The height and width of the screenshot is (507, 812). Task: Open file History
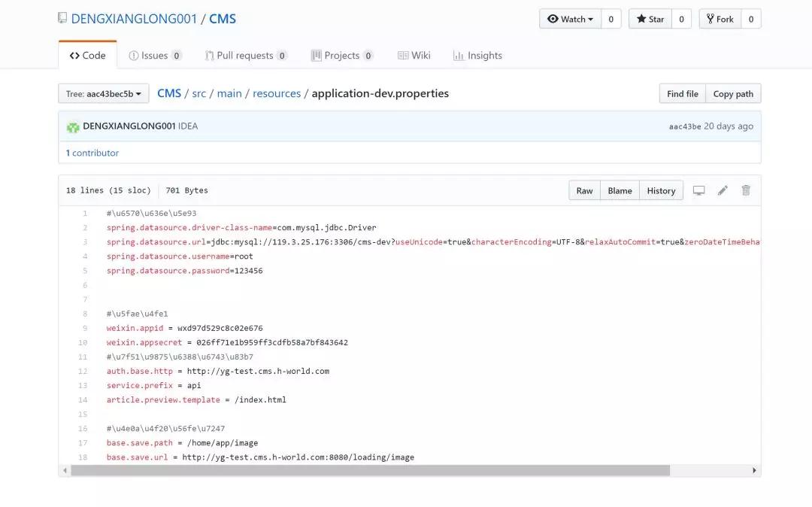pos(661,190)
